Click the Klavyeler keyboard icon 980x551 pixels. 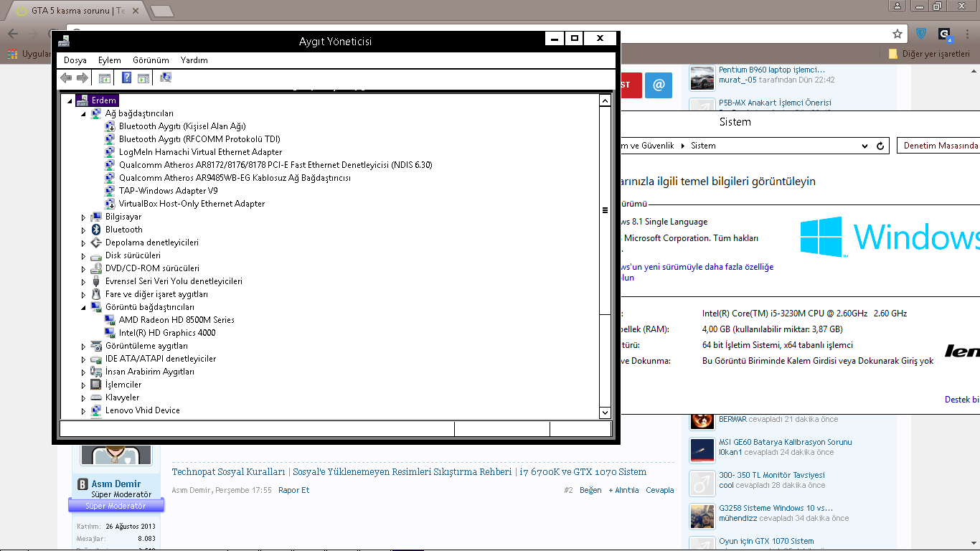(96, 397)
